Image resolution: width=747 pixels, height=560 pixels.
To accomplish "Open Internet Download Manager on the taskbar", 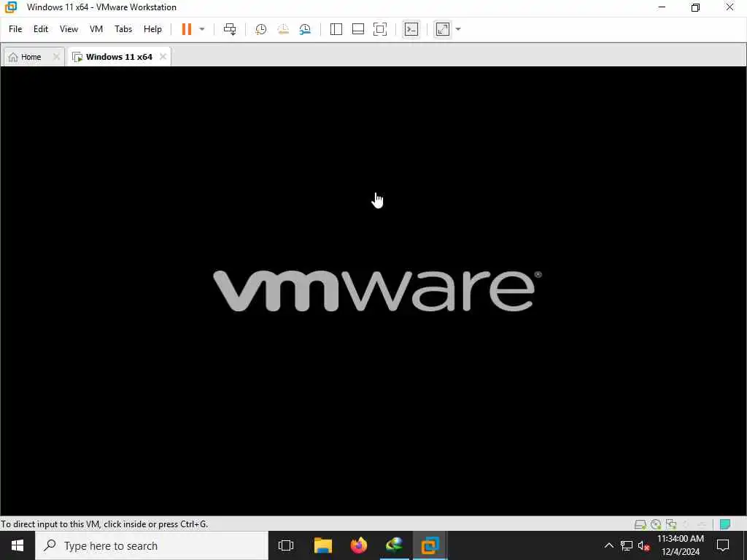I will [395, 545].
